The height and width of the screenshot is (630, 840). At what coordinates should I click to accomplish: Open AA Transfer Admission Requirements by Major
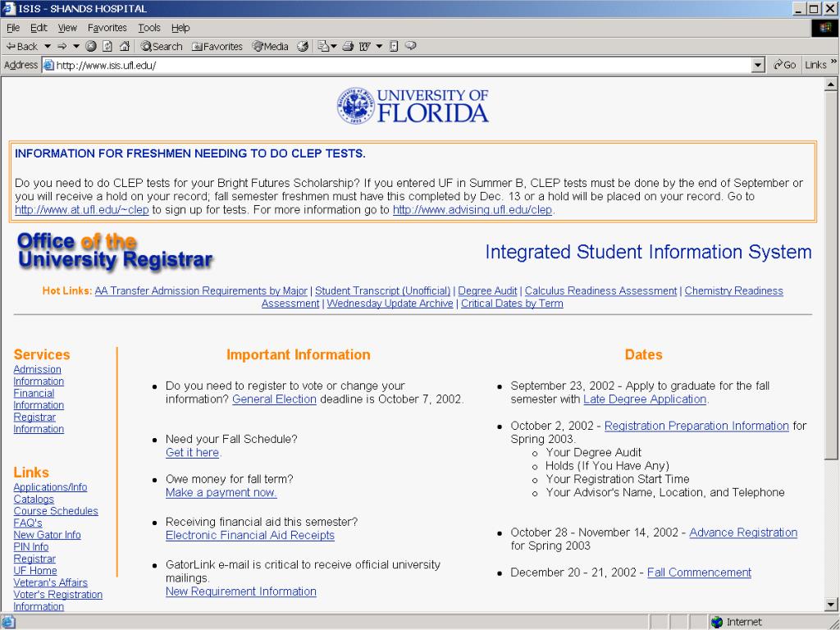click(x=201, y=291)
